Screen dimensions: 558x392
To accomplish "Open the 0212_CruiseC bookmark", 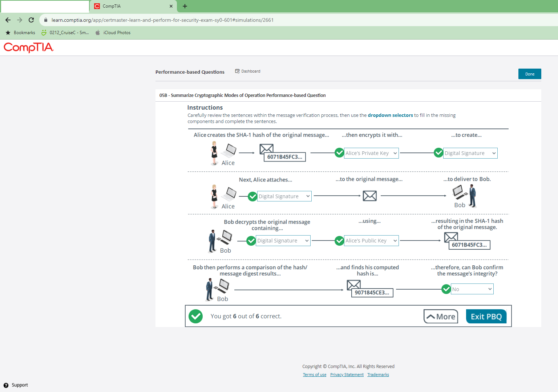I will coord(65,33).
